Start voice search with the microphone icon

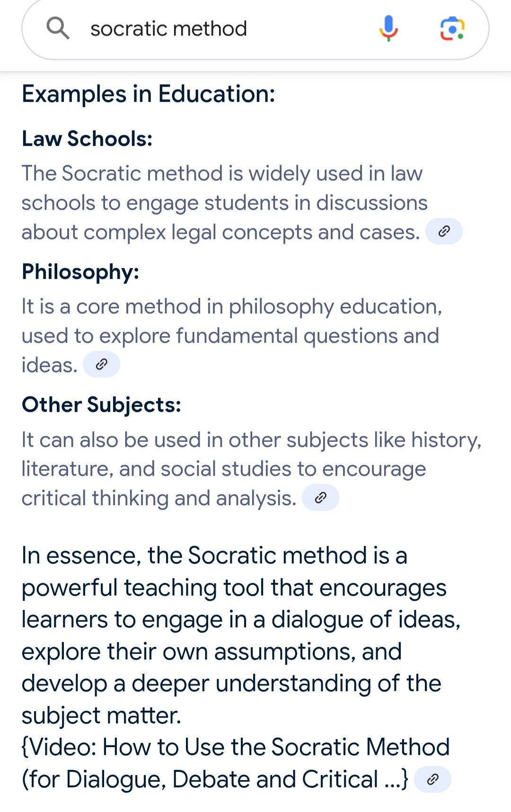[x=388, y=28]
